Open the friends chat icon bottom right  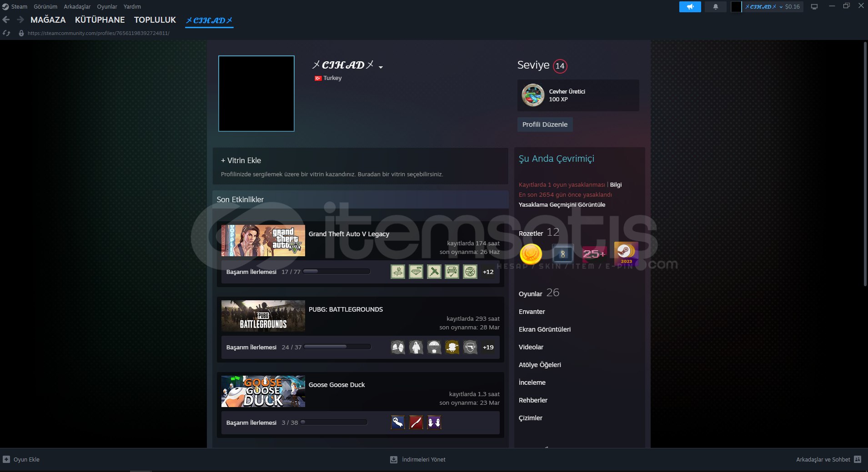pos(858,459)
